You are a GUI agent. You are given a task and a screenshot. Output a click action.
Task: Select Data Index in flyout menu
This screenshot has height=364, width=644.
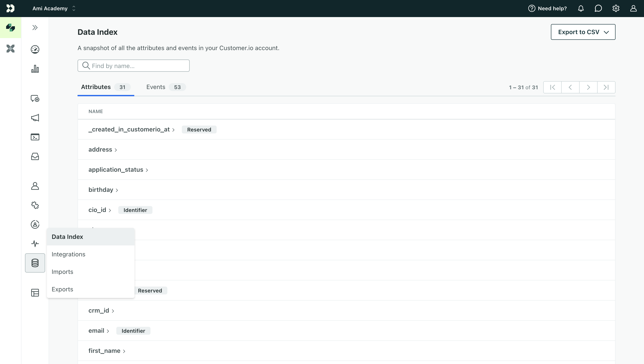pyautogui.click(x=91, y=236)
